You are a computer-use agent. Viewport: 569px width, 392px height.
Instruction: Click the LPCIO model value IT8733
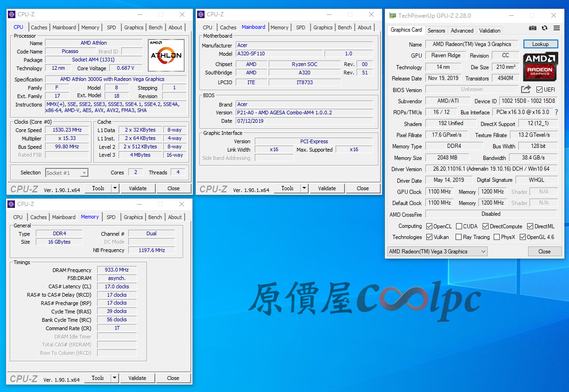304,82
